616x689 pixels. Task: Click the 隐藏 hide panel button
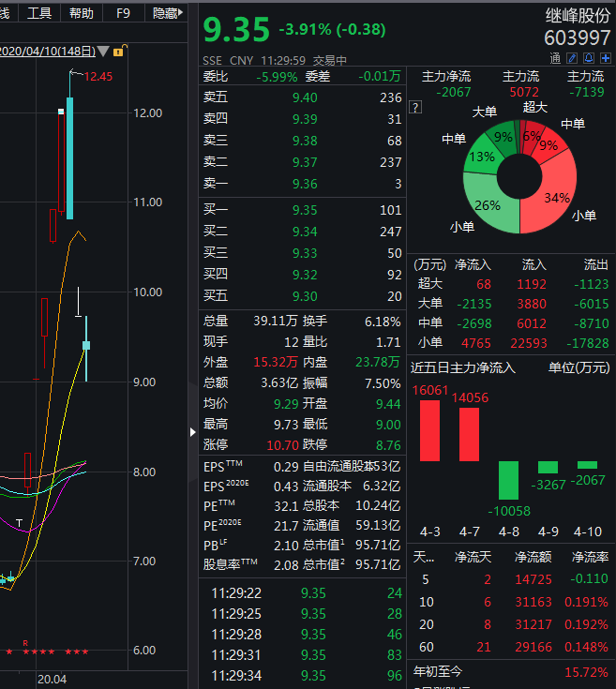click(168, 13)
